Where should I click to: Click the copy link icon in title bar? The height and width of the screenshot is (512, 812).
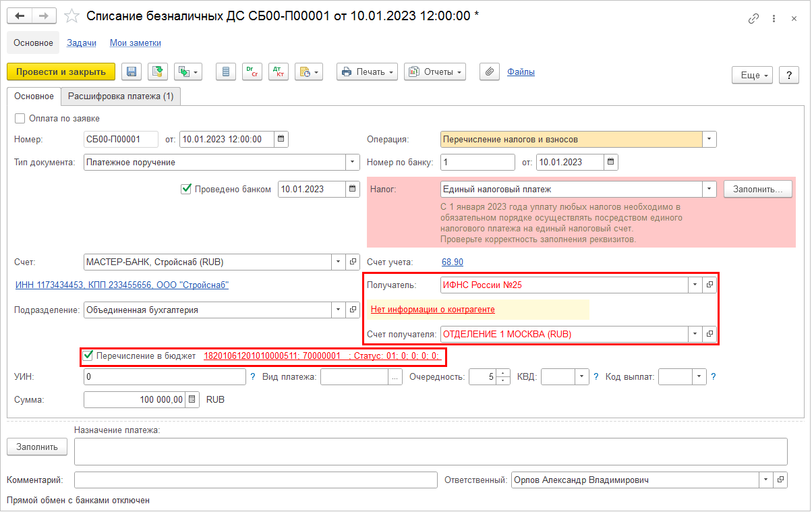pos(754,19)
